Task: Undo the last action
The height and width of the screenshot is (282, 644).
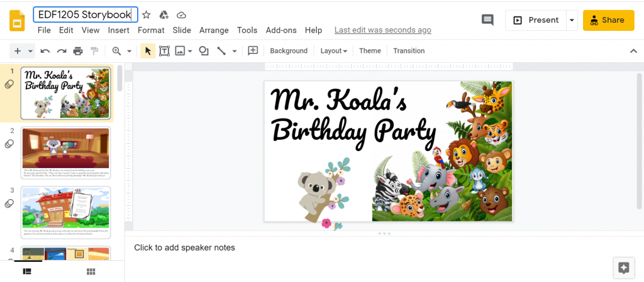Action: tap(45, 51)
